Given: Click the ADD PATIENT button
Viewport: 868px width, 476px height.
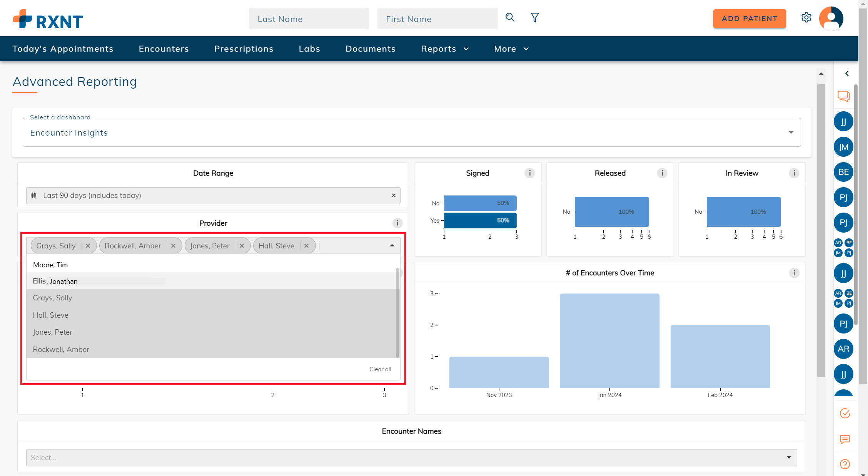Looking at the screenshot, I should 749,18.
